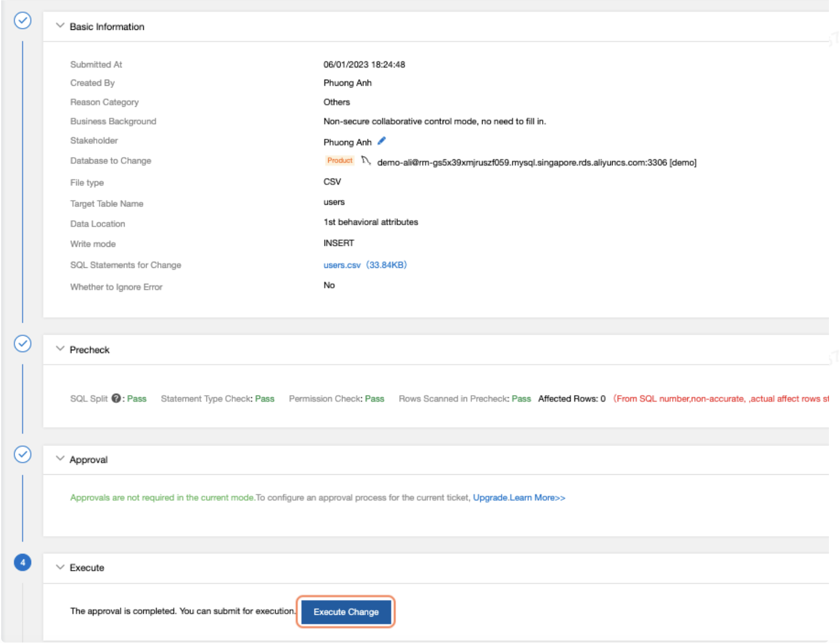
Task: Click the Execute Change button
Action: (345, 612)
